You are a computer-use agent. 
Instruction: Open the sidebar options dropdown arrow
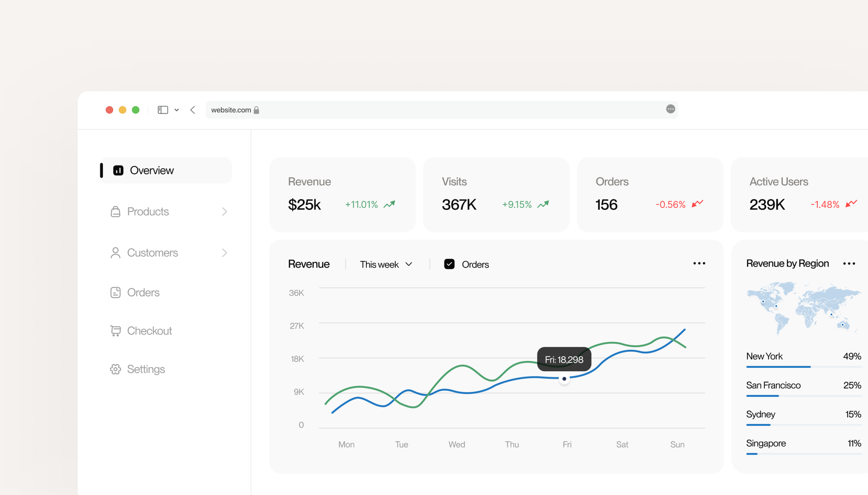tap(177, 110)
